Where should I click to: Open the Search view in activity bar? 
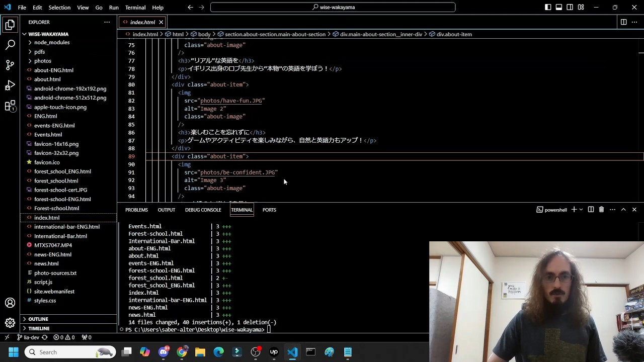tap(10, 45)
